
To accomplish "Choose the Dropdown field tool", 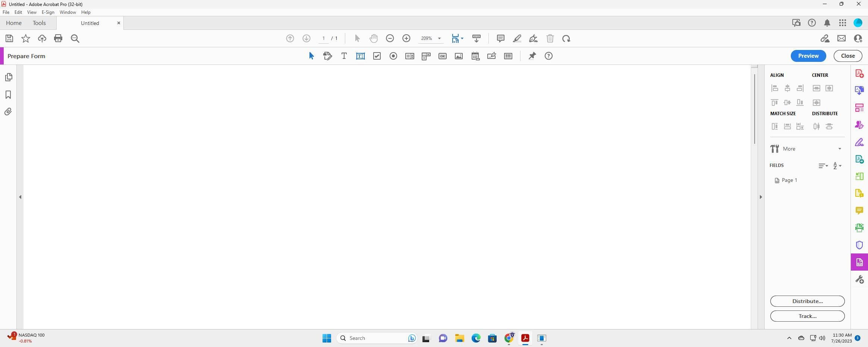I will [x=426, y=56].
